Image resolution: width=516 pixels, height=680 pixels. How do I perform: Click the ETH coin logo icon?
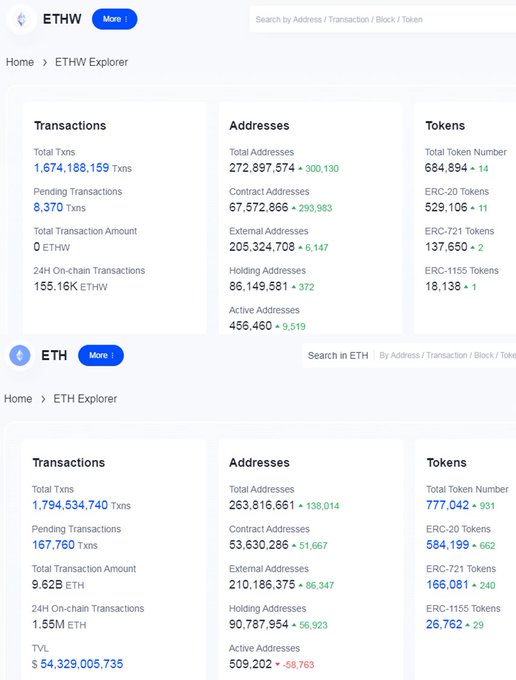20,356
